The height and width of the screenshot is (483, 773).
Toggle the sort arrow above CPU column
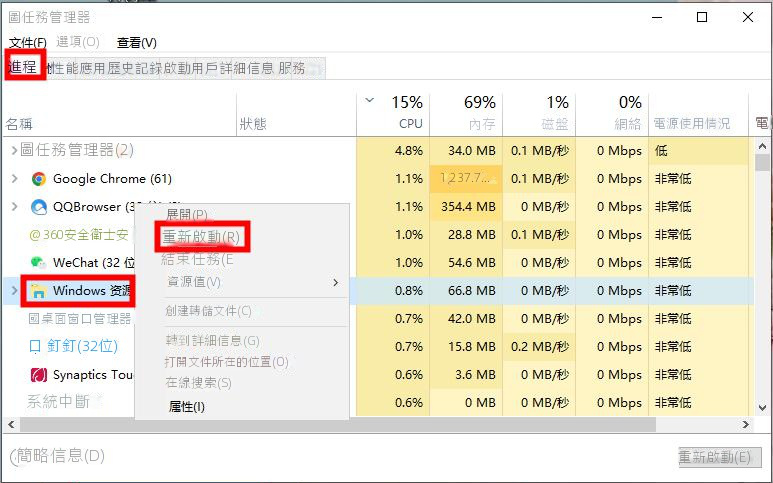pyautogui.click(x=369, y=101)
